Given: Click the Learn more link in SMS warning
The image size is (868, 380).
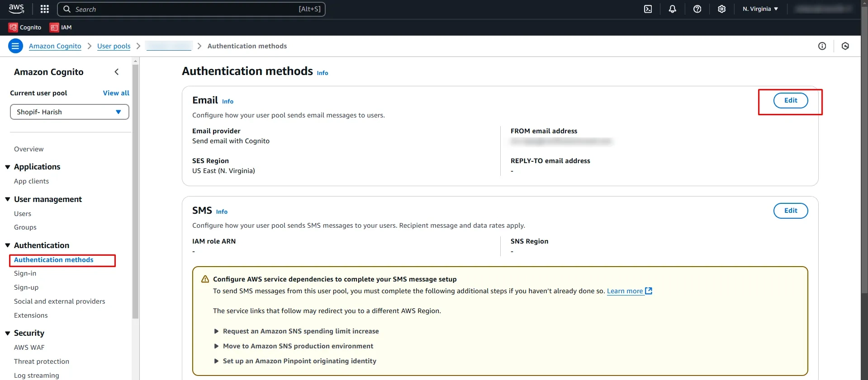Looking at the screenshot, I should click(625, 291).
